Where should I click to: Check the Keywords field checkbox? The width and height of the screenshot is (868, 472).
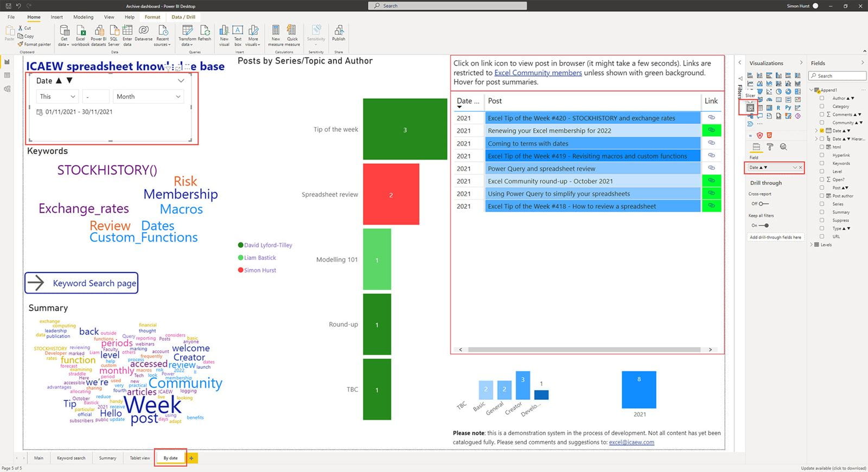822,163
